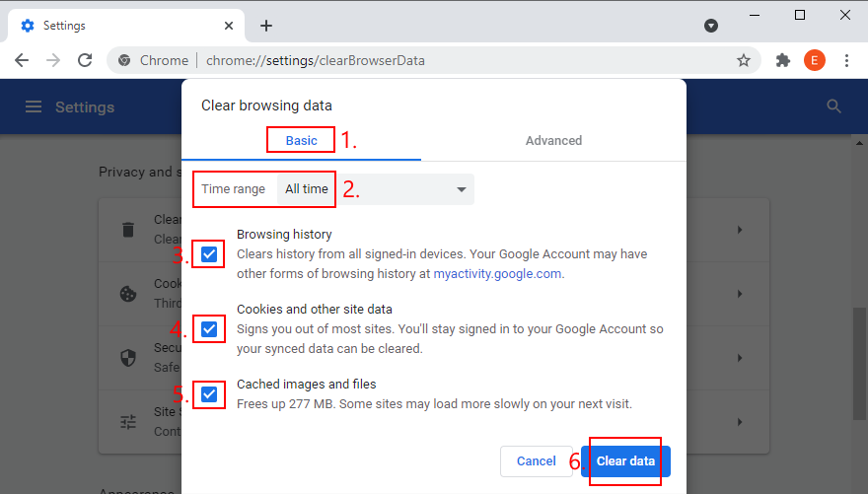The width and height of the screenshot is (868, 494).
Task: Open the Time range dropdown
Action: [375, 189]
